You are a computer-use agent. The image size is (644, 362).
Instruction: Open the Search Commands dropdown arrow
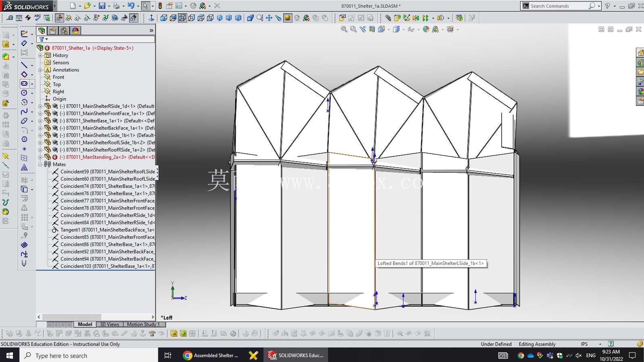[599, 6]
